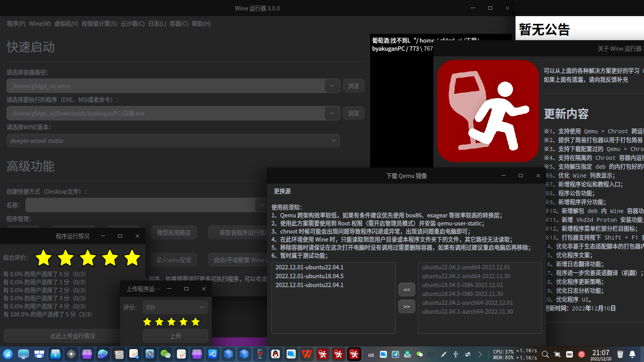Select ubuntu18.04.5-i386-2022.12.01 list item
The height and width of the screenshot is (362, 644).
tap(479, 285)
